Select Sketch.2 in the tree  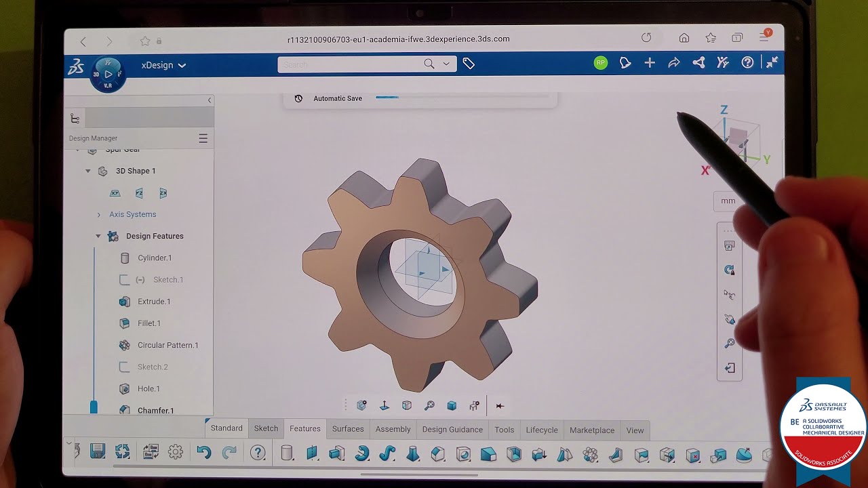pyautogui.click(x=153, y=367)
